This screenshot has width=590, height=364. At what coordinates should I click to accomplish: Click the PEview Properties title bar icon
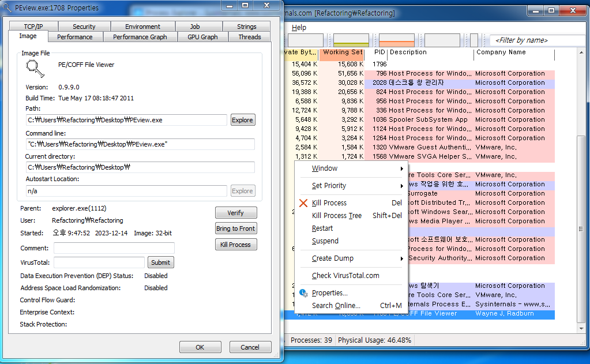pyautogui.click(x=7, y=7)
